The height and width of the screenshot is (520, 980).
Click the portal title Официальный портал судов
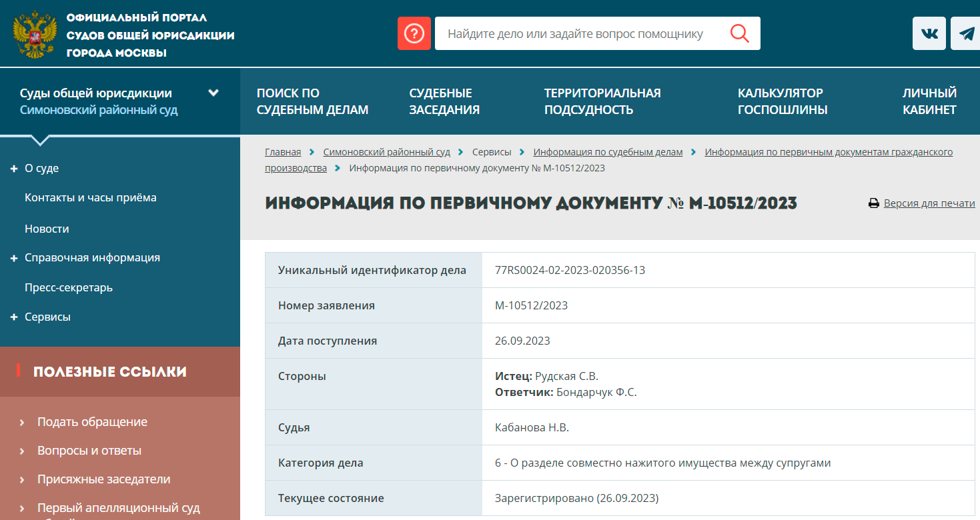(150, 35)
